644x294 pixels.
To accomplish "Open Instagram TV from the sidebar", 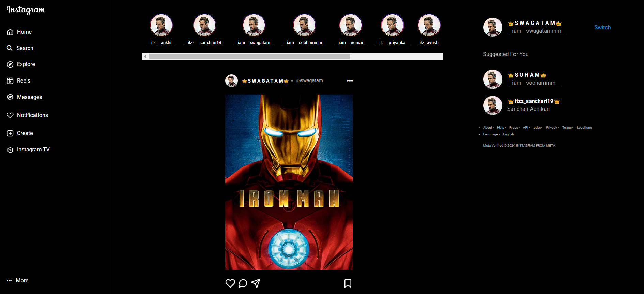I will (33, 150).
